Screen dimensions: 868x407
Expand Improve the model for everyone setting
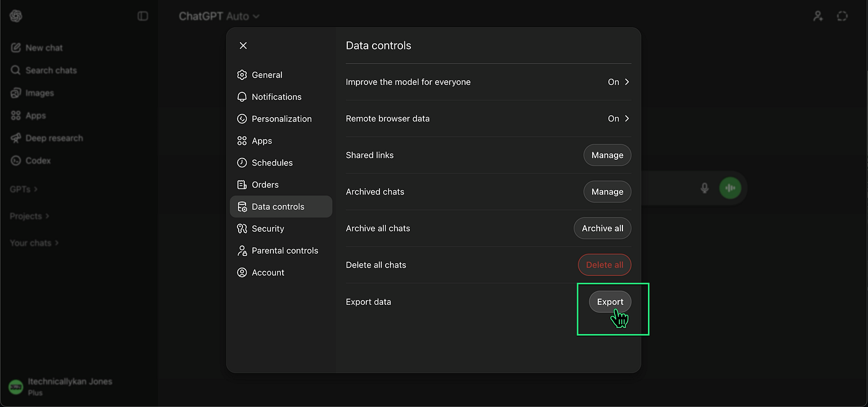pyautogui.click(x=488, y=82)
